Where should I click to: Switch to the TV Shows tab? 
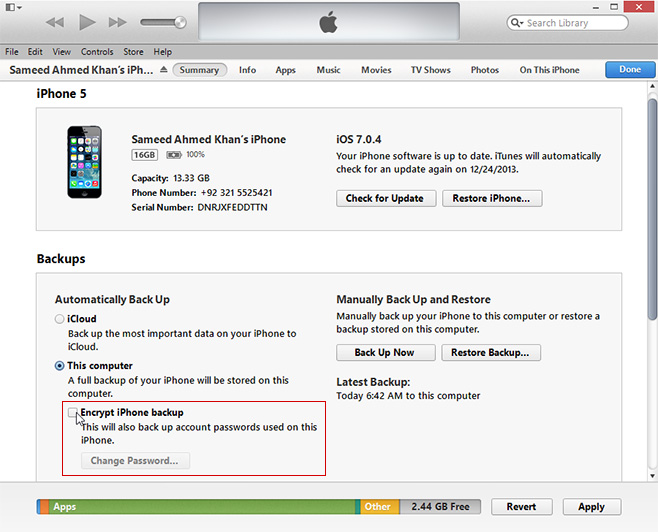tap(431, 70)
